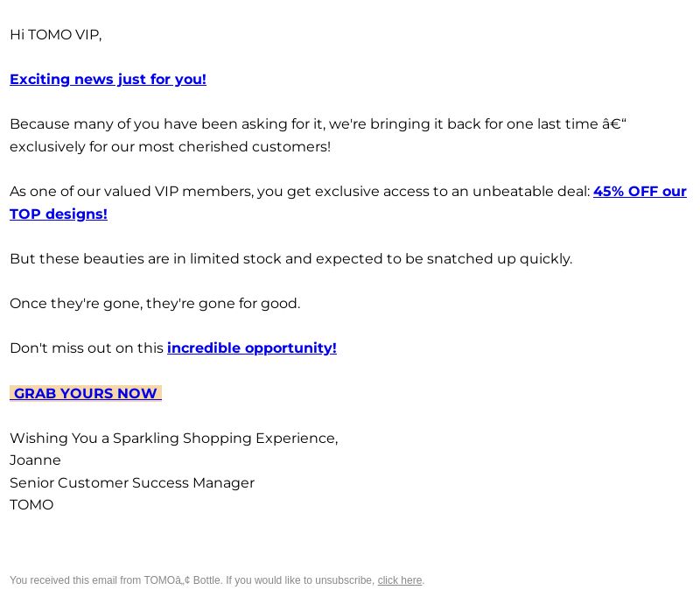Click the 'Hi TOMO VIP,' greeting

pos(56,35)
